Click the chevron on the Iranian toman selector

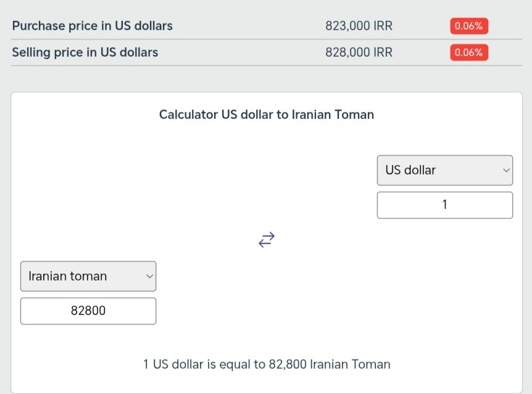[149, 276]
